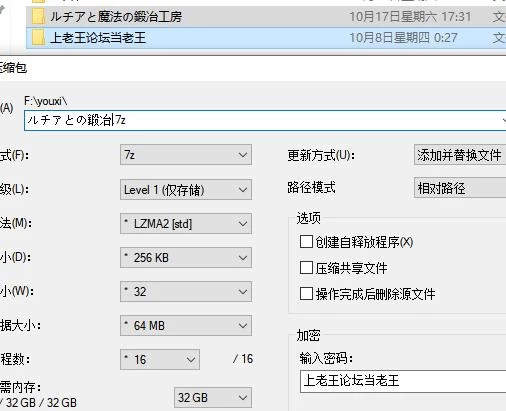Open the dictionary size dropdown showing 256 KB
Image resolution: width=506 pixels, height=411 pixels.
(x=186, y=258)
